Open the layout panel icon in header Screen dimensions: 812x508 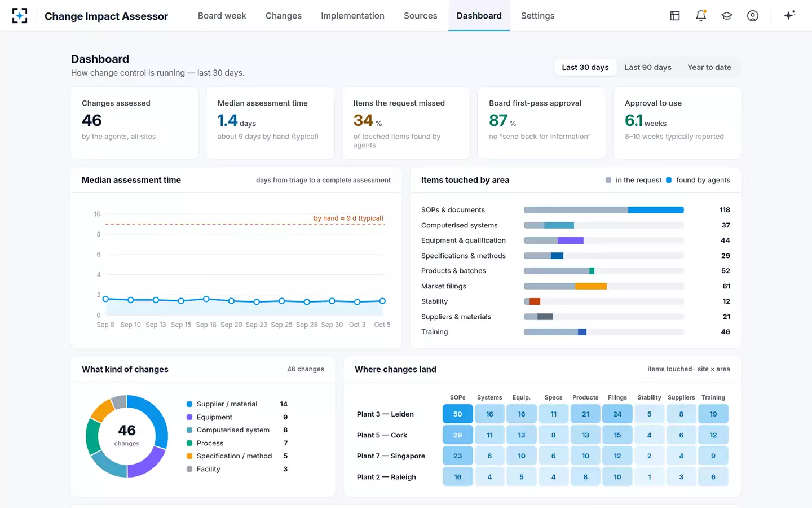[x=675, y=16]
